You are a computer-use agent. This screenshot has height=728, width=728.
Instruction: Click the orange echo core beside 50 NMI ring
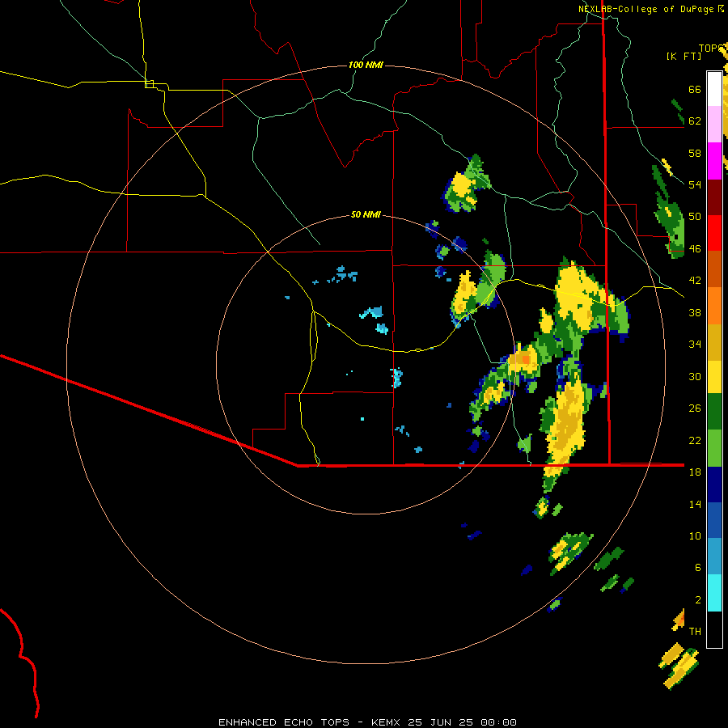pos(525,359)
